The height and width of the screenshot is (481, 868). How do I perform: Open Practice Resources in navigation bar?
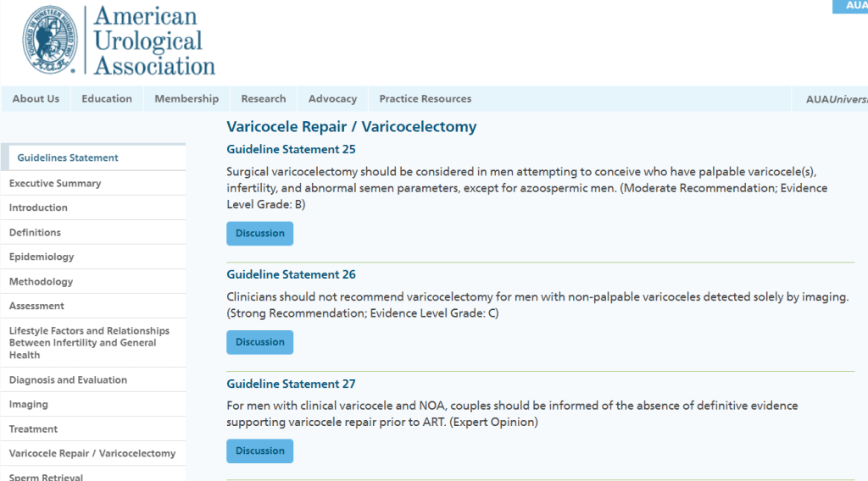[x=425, y=99]
